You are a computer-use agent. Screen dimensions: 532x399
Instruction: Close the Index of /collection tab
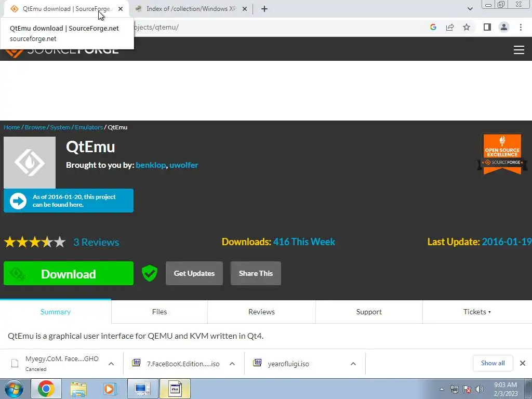coord(245,9)
